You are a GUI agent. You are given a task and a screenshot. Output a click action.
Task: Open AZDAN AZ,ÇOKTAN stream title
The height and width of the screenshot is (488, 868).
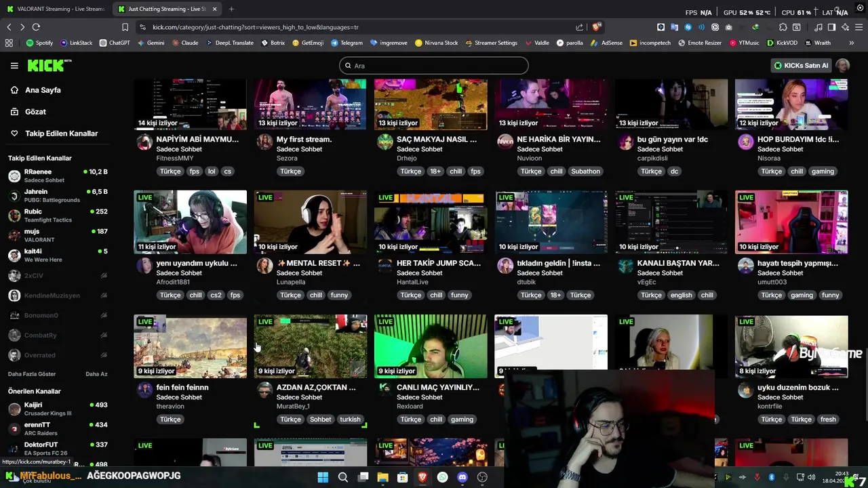[x=316, y=388]
